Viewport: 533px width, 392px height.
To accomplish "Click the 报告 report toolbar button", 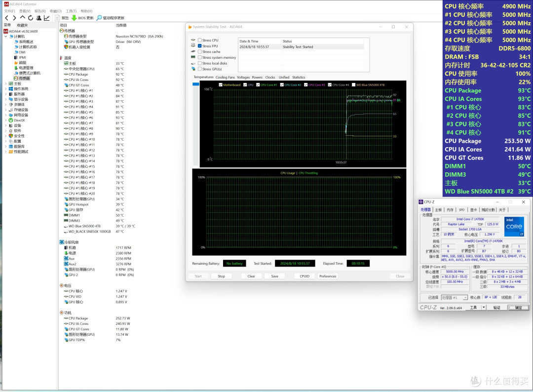I will coord(62,18).
